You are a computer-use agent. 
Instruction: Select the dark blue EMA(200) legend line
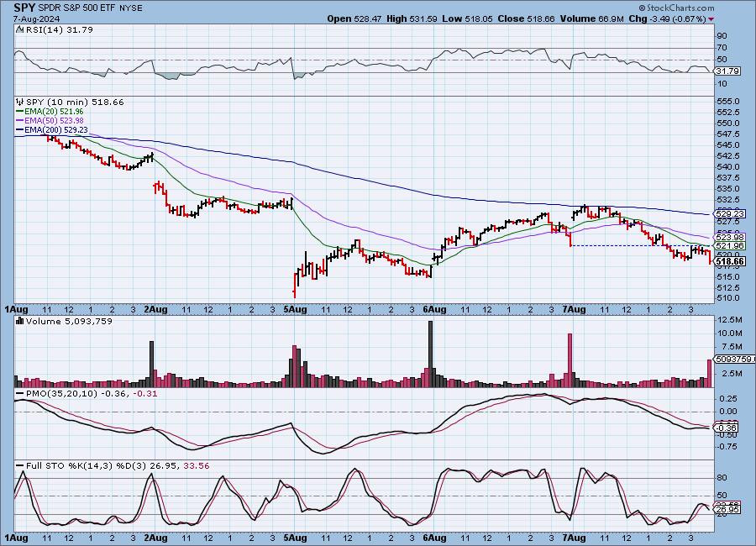(20, 129)
